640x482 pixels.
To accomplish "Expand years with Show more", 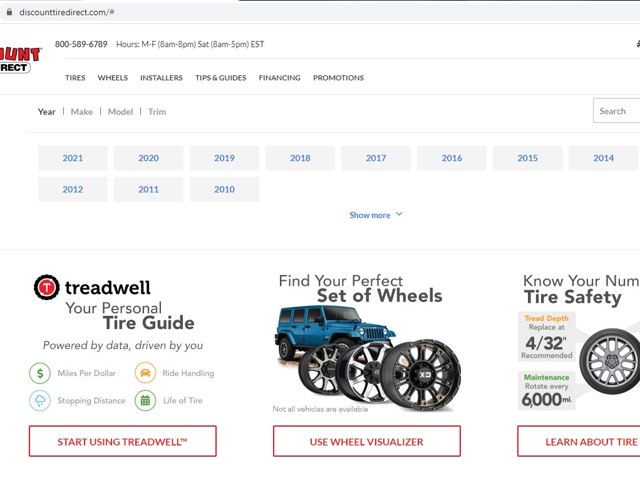I will [x=376, y=215].
